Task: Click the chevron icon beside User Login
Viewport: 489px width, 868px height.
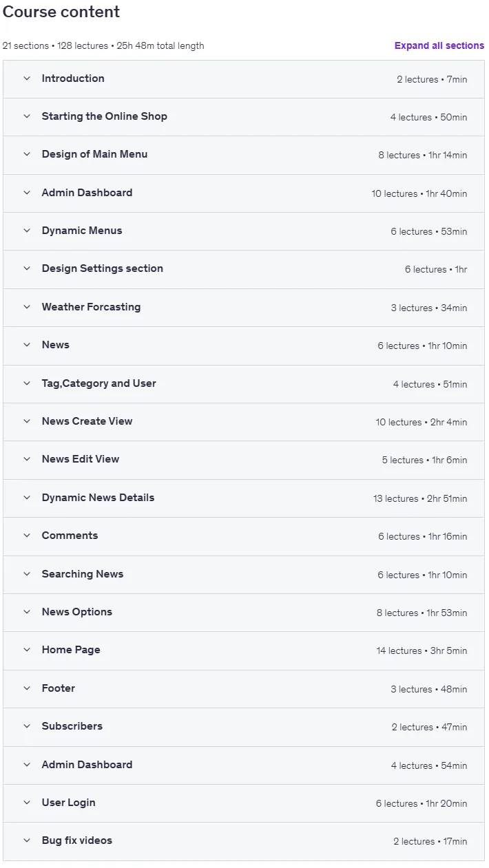Action: click(x=27, y=803)
